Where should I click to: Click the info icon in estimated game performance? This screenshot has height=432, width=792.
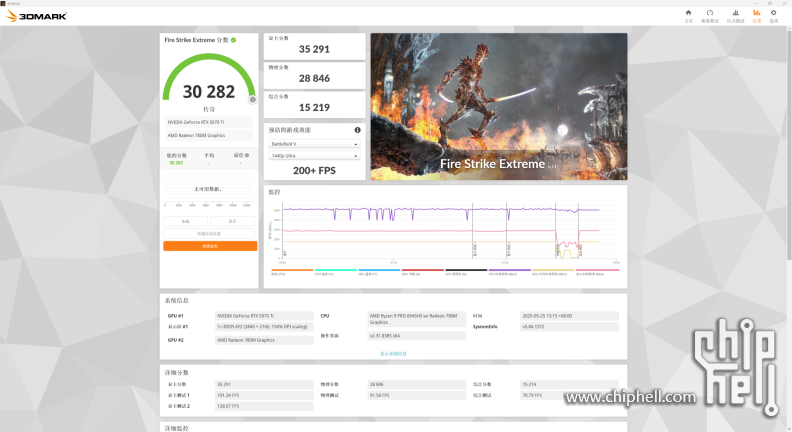357,130
